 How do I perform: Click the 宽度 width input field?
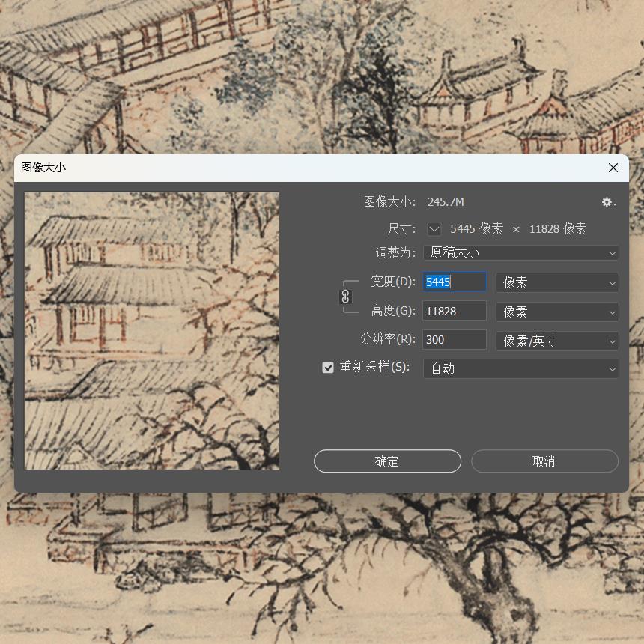pos(455,282)
